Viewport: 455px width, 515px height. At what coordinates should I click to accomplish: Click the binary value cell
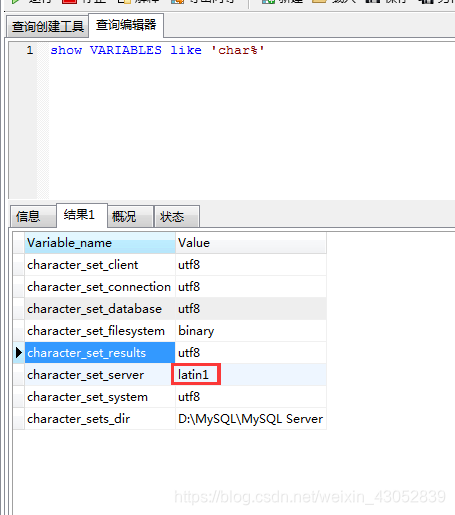(x=251, y=331)
